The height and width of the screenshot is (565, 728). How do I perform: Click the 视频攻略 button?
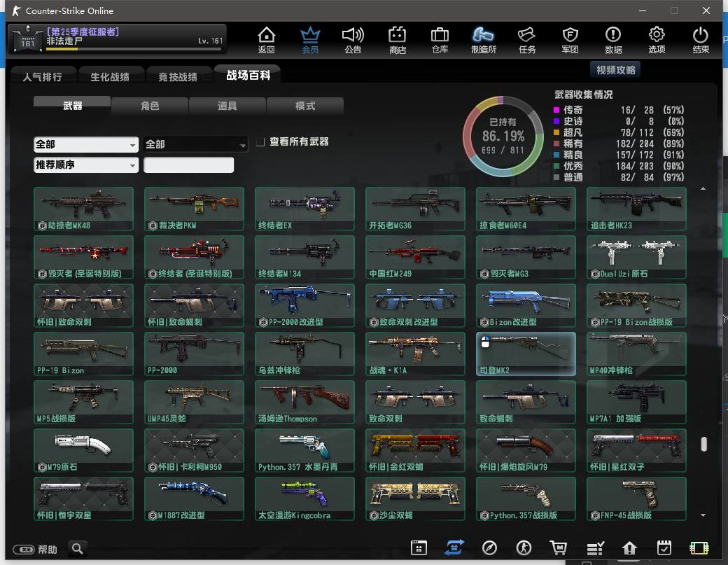(x=615, y=69)
